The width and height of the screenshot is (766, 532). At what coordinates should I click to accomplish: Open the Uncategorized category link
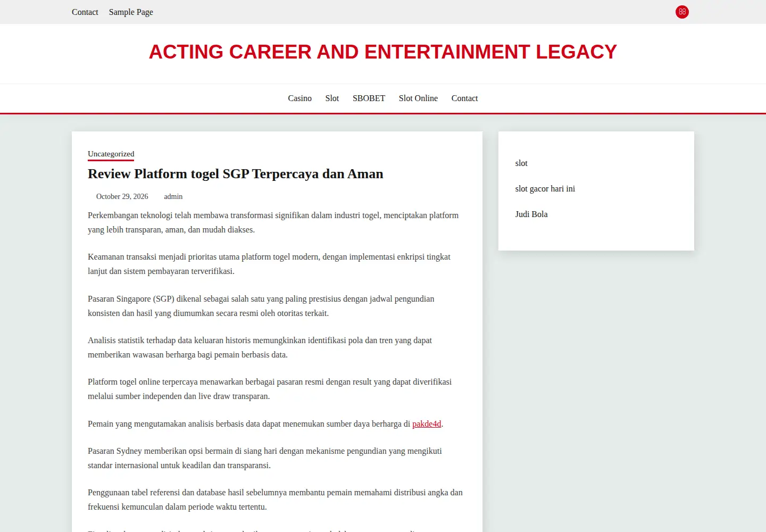click(x=111, y=154)
